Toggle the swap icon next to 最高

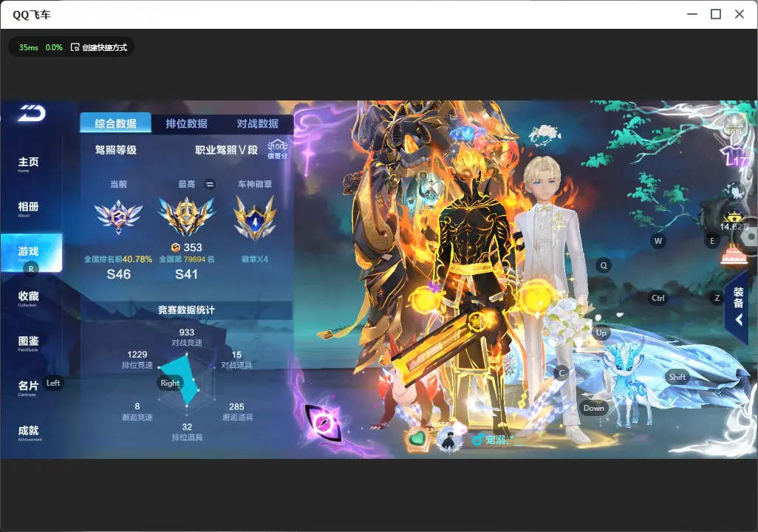[209, 184]
